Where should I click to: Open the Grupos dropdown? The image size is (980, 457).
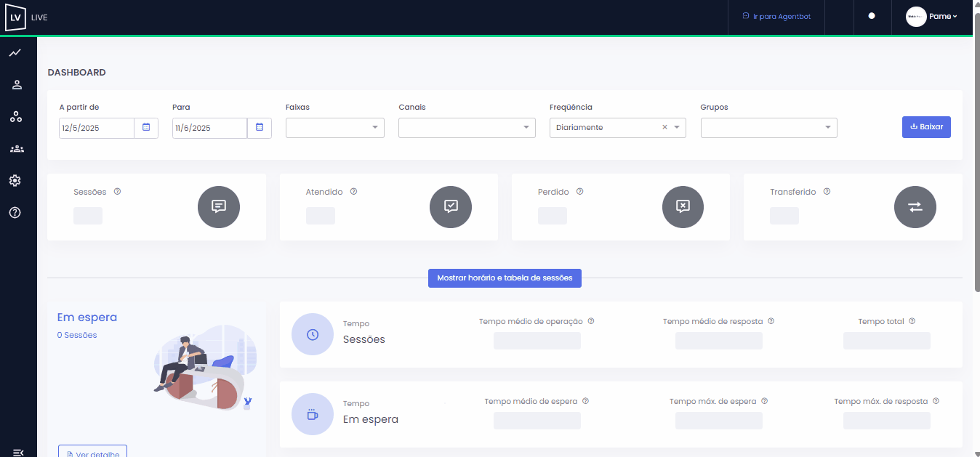coord(769,128)
